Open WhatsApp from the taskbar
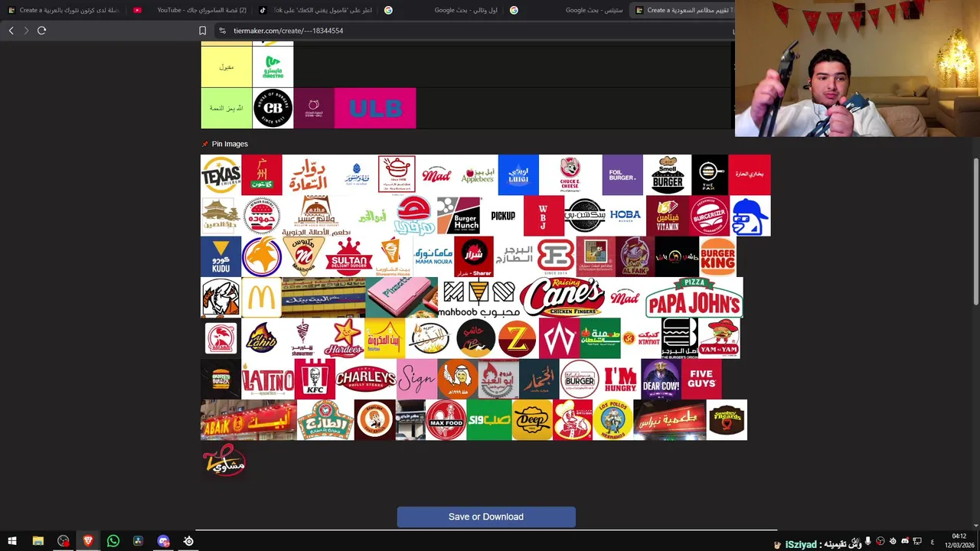 point(113,541)
